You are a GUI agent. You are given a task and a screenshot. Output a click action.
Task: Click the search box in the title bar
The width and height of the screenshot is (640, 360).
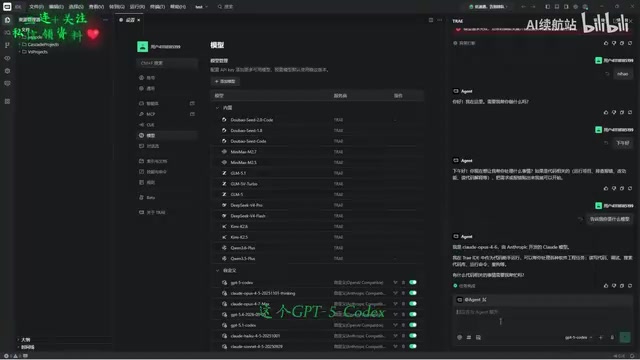(x=227, y=7)
